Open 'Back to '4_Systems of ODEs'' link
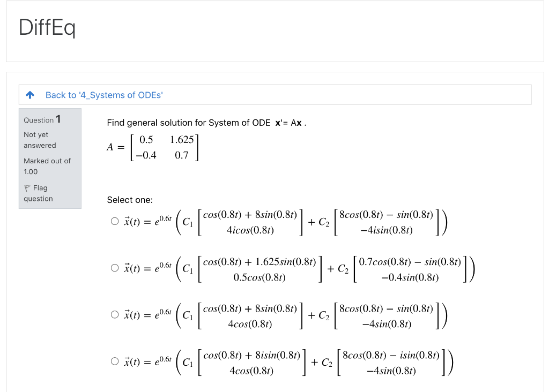This screenshot has height=392, width=549. (103, 95)
